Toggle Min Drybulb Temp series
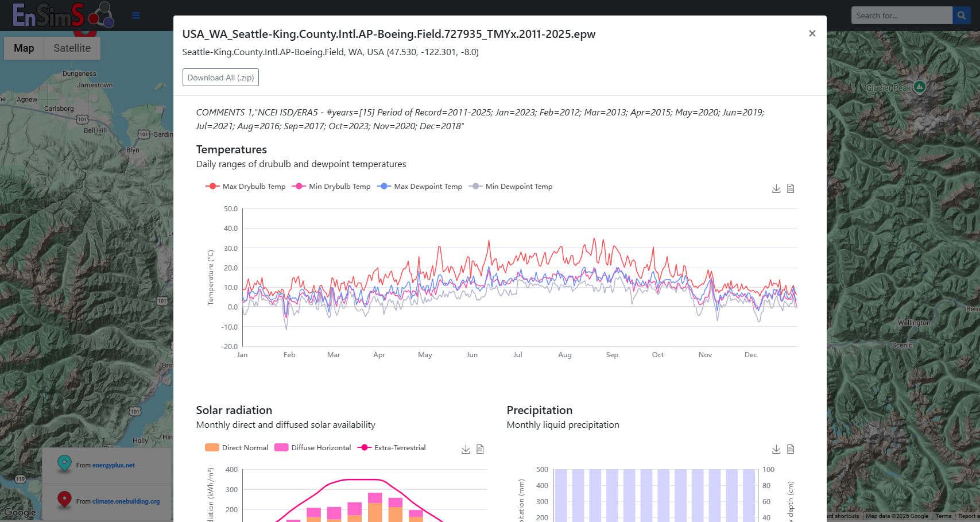This screenshot has height=522, width=980. point(331,187)
